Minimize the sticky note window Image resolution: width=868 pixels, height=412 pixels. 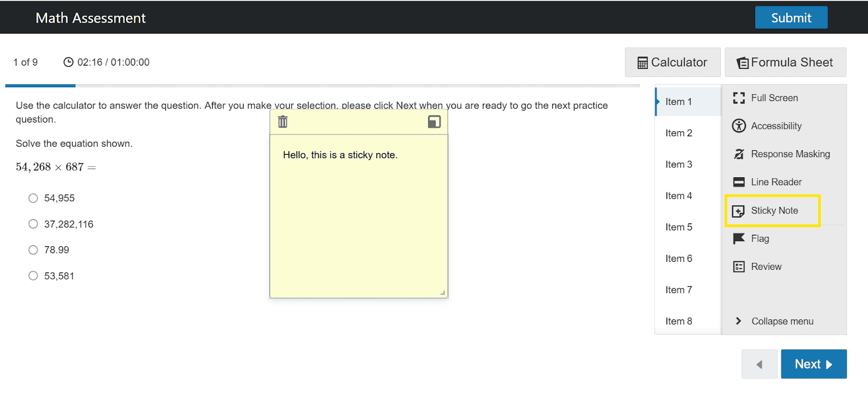(434, 122)
